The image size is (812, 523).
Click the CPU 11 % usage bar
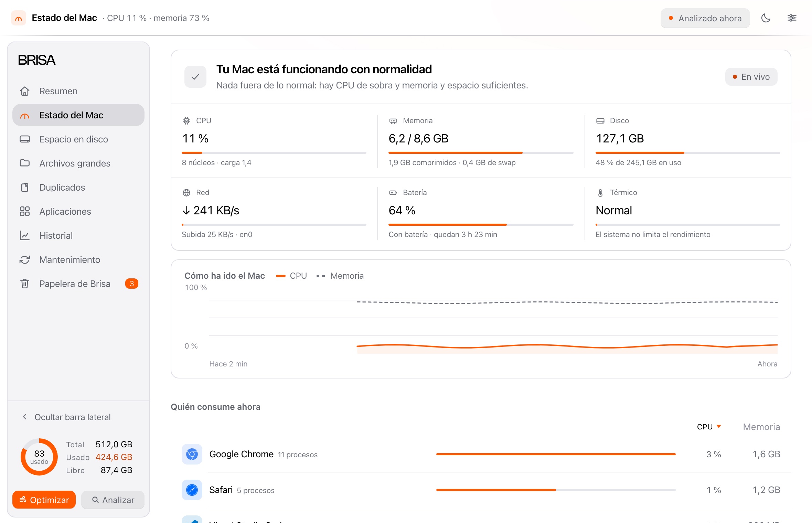(274, 152)
